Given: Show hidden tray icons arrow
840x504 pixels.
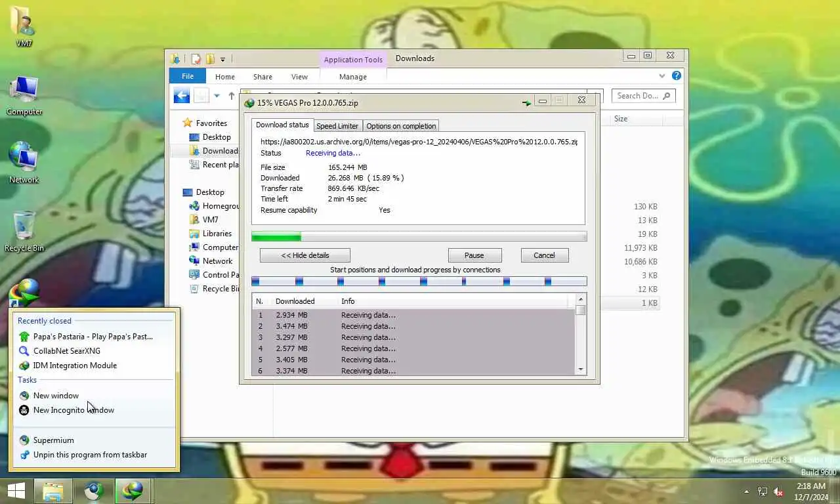Looking at the screenshot, I should [x=746, y=492].
